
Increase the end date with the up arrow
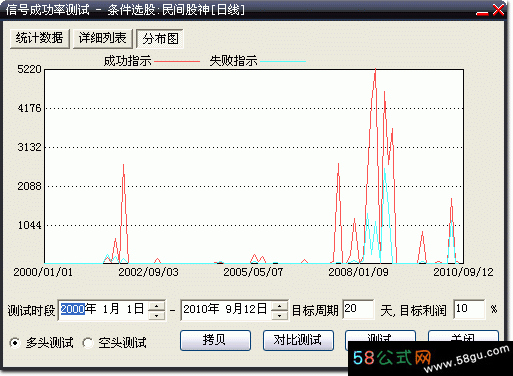point(280,306)
